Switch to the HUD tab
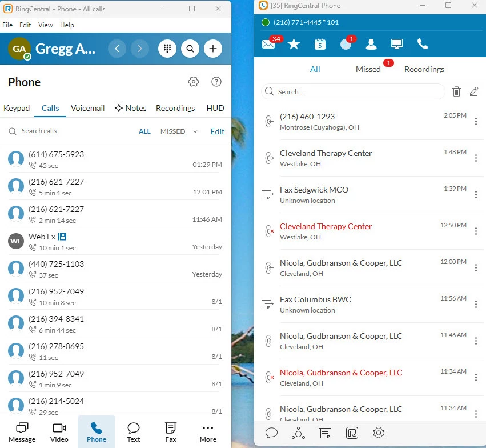Image resolution: width=486 pixels, height=448 pixels. [215, 108]
